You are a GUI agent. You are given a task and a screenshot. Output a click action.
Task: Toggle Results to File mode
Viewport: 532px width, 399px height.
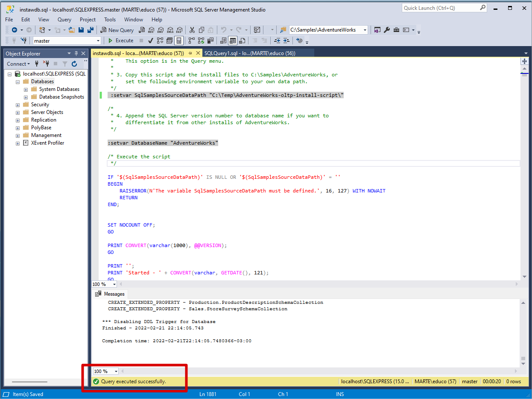tap(242, 41)
